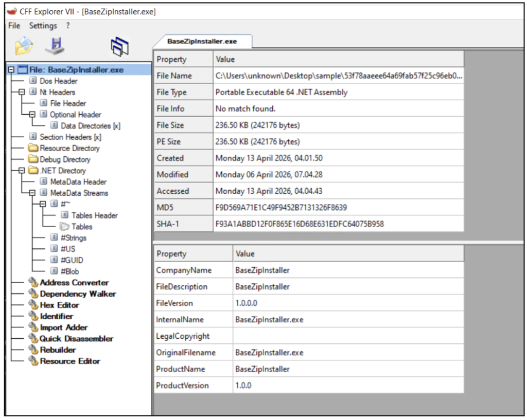Open the question mark help menu

[68, 26]
